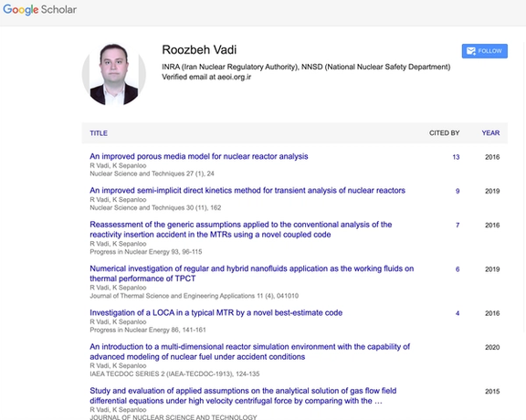The height and width of the screenshot is (420, 526).
Task: Click 'Verified email at aeoi.org.ir' text
Action: coord(206,77)
